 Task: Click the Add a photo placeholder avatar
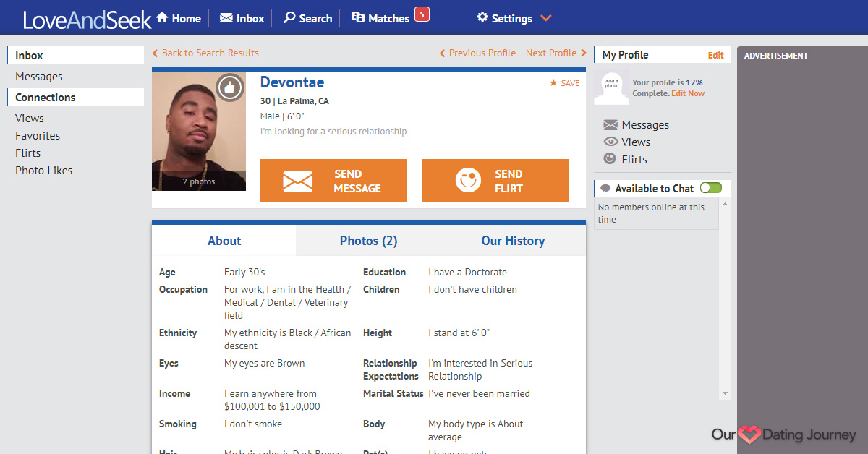pyautogui.click(x=611, y=87)
